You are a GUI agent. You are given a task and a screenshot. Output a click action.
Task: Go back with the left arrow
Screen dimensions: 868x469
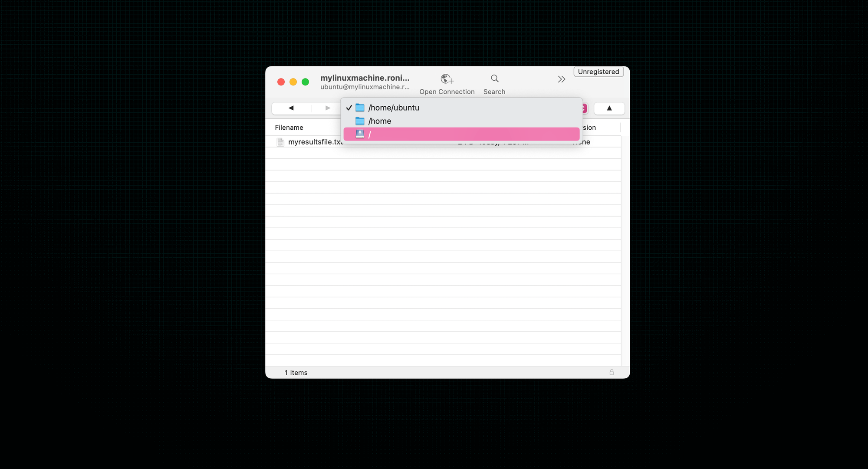(291, 108)
